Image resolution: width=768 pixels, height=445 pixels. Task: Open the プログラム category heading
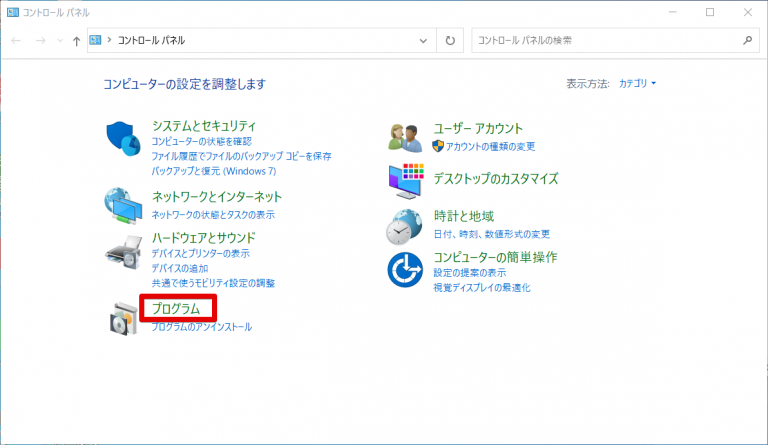tap(176, 308)
